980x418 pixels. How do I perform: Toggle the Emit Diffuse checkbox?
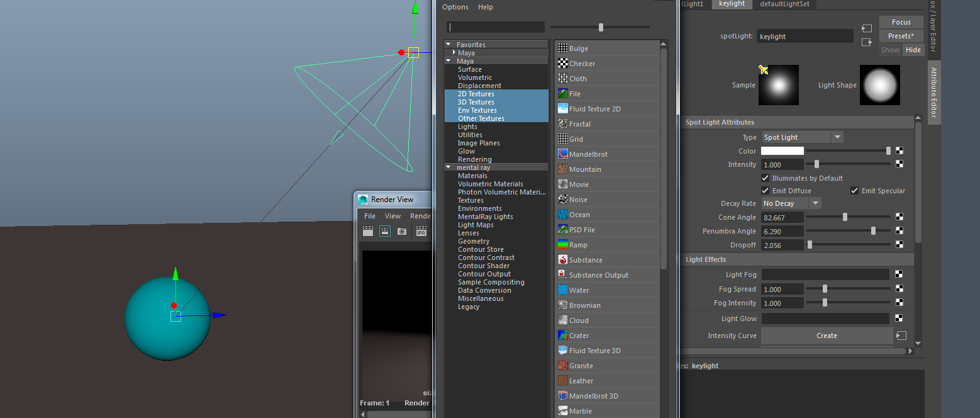tap(765, 191)
